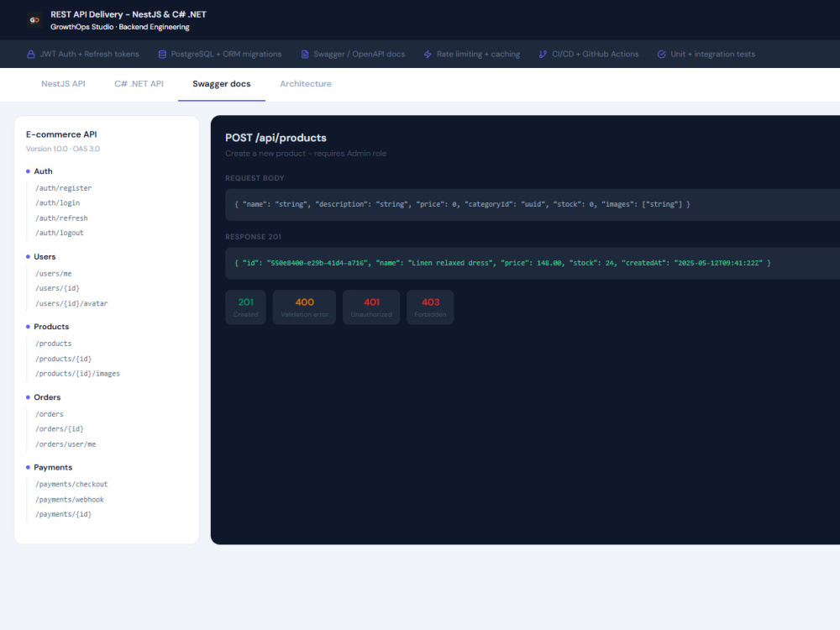This screenshot has height=630, width=840.
Task: Click 'Create a new product' description text
Action: pyautogui.click(x=306, y=154)
